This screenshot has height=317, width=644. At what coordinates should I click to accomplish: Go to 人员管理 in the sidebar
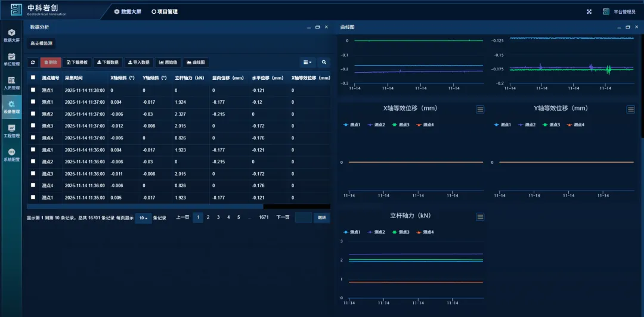tap(11, 83)
